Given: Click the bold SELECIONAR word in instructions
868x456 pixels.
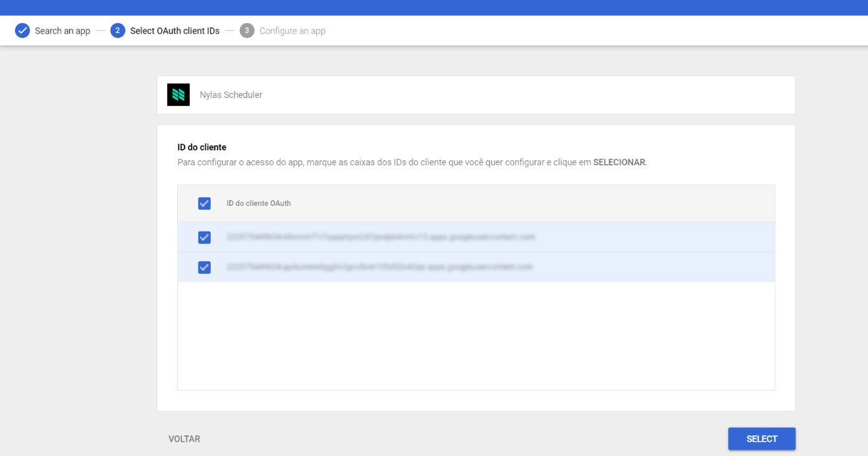Looking at the screenshot, I should click(618, 162).
